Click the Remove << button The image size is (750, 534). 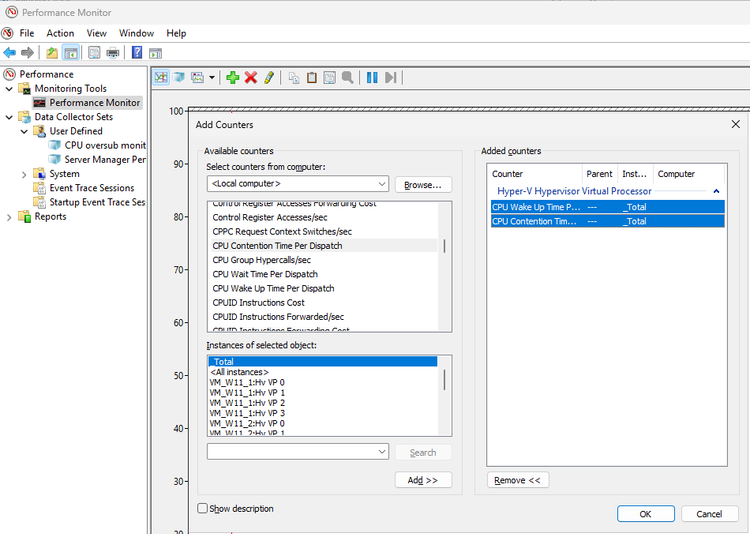518,480
